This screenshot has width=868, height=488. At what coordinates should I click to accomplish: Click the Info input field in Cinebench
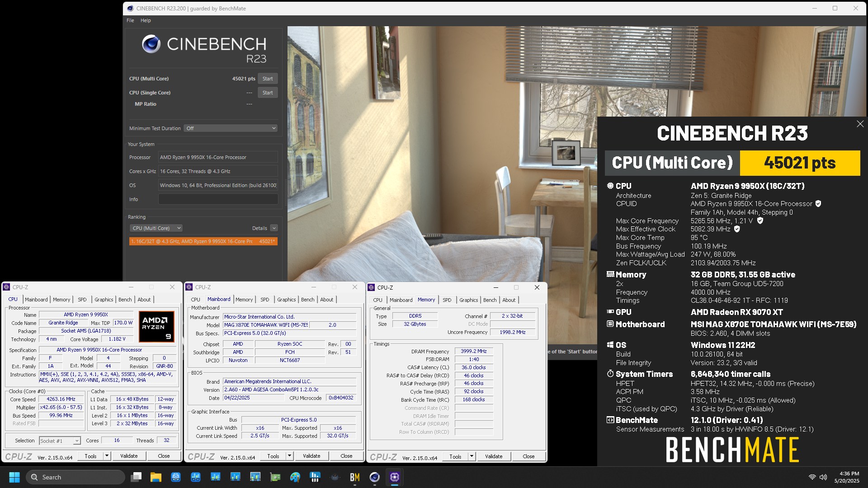click(x=218, y=199)
